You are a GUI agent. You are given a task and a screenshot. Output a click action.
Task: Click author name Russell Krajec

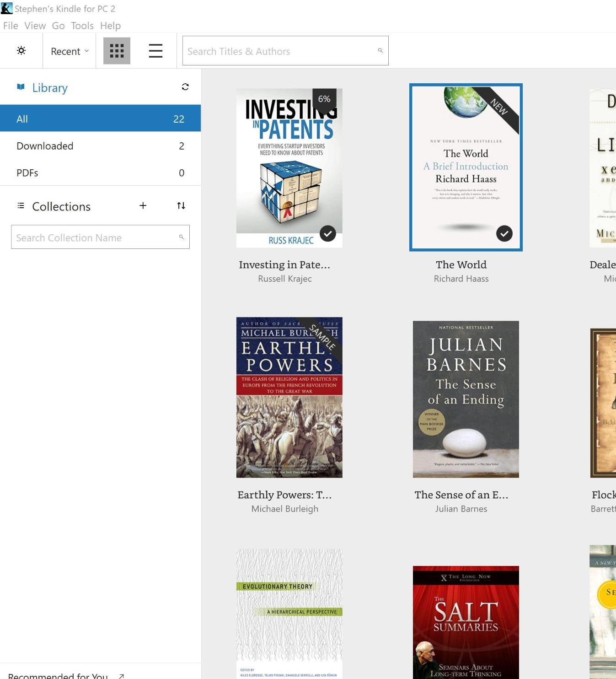pyautogui.click(x=285, y=279)
